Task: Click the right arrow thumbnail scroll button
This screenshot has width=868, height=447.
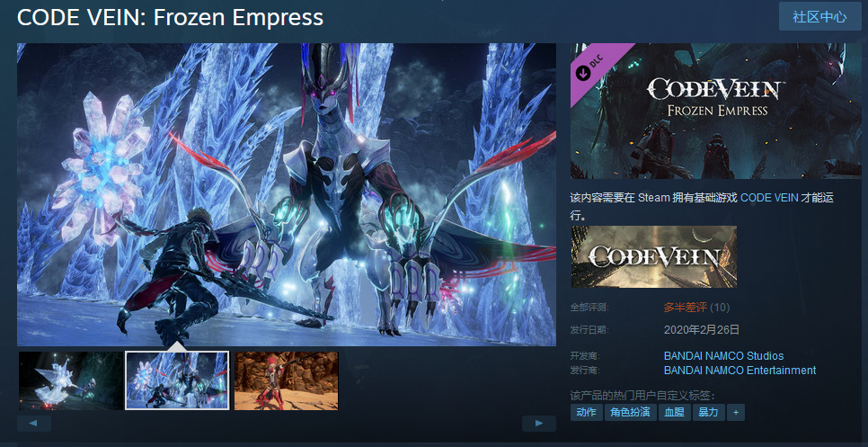Action: pos(538,424)
